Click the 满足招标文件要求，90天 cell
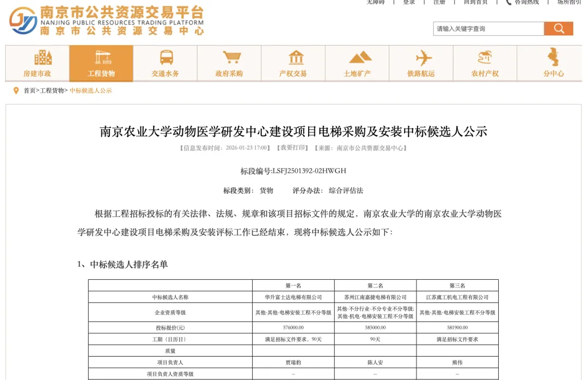The height and width of the screenshot is (380, 588). tap(293, 340)
